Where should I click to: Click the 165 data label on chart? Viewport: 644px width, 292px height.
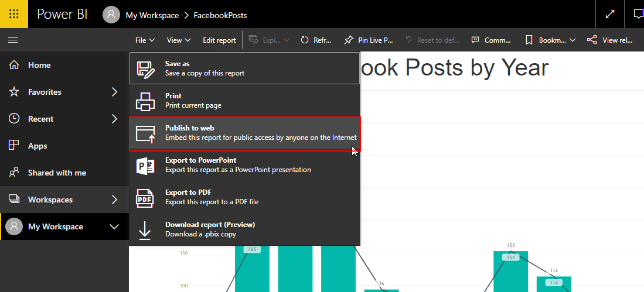click(252, 249)
